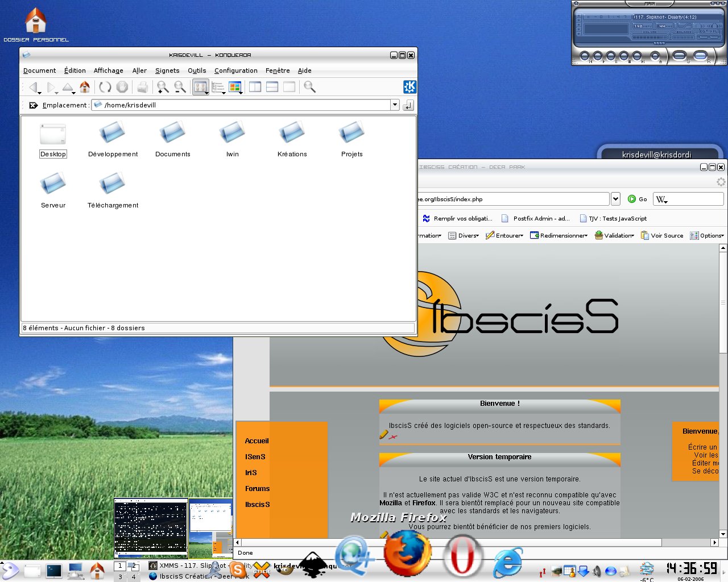
Task: Open the terminal icon on the panel
Action: click(54, 571)
